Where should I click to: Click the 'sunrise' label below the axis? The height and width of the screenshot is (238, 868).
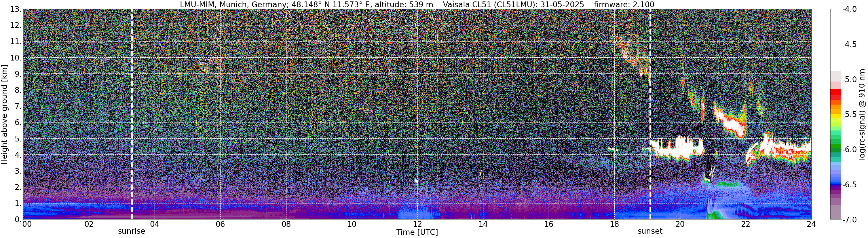click(131, 231)
